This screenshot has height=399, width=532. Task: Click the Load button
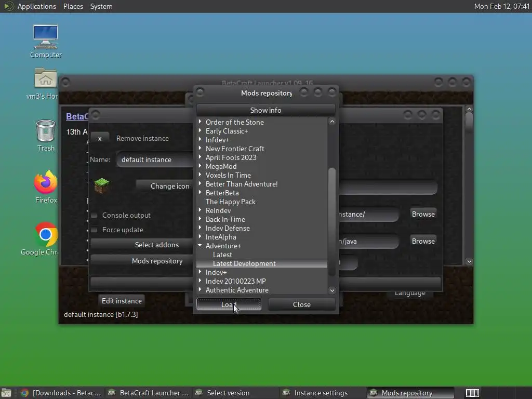coord(229,304)
